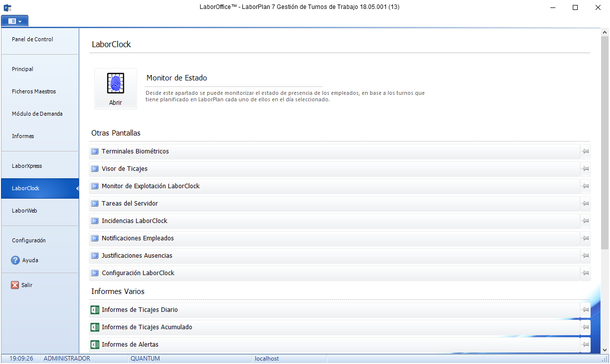Open the Monitor de Estado fingerprint button

[115, 89]
